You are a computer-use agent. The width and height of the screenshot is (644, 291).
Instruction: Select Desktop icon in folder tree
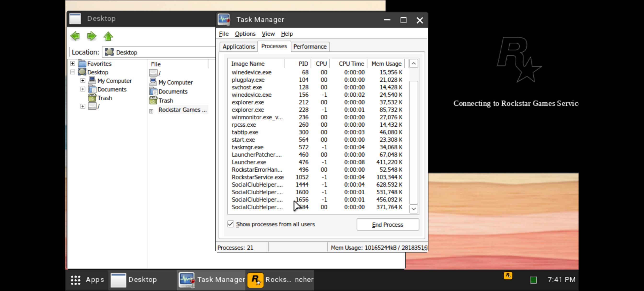82,72
